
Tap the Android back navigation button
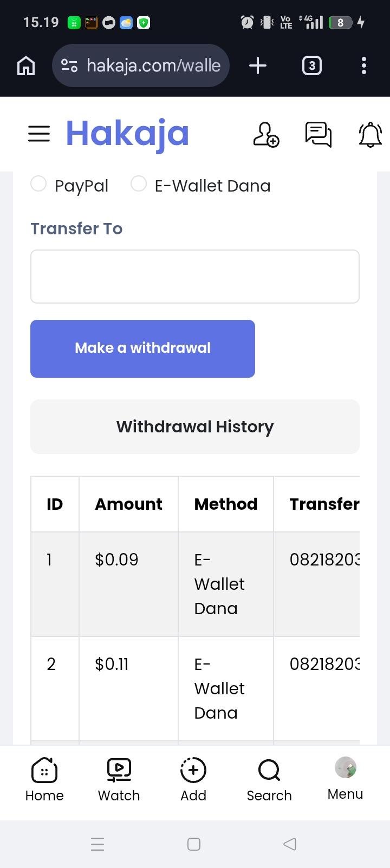290,844
